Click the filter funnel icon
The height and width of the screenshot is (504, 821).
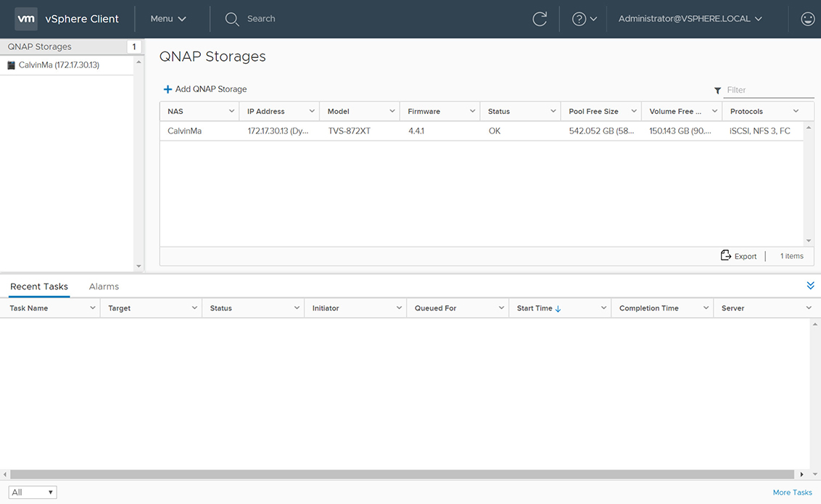click(717, 91)
